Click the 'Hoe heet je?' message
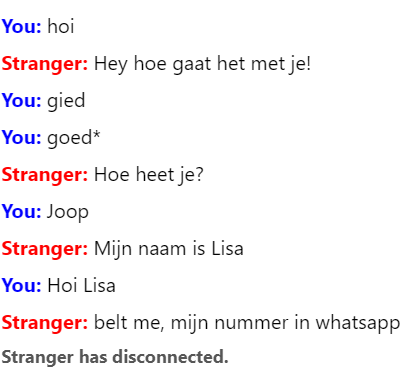402x377 pixels. click(x=149, y=175)
